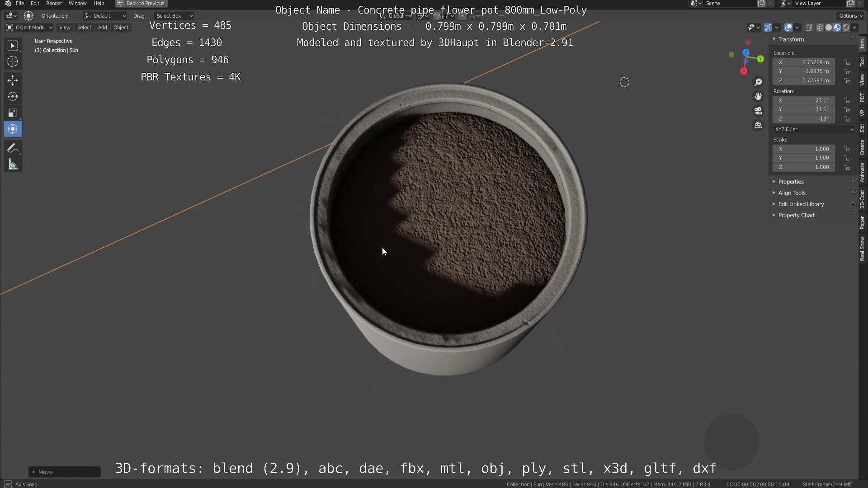Select material preview shading
The image size is (868, 488).
pos(837,28)
